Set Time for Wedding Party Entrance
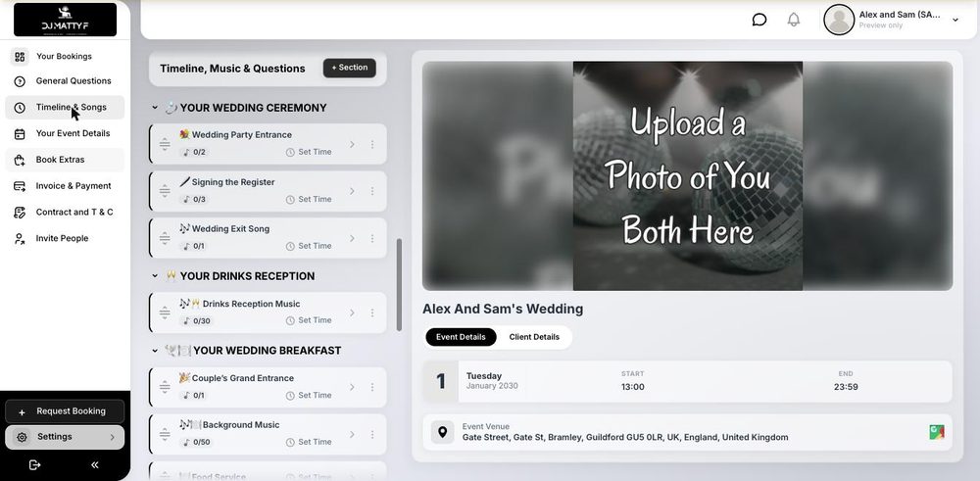980x481 pixels. pos(309,153)
